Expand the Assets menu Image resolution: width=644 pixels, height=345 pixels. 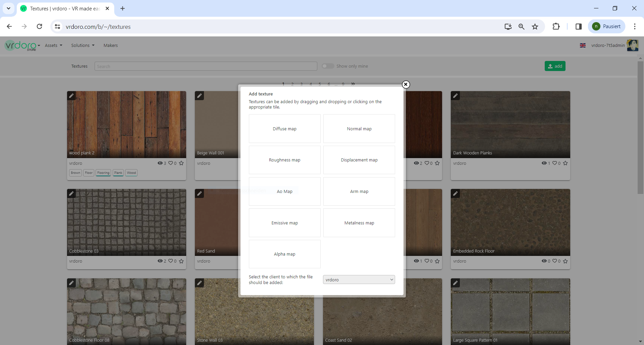(x=53, y=46)
